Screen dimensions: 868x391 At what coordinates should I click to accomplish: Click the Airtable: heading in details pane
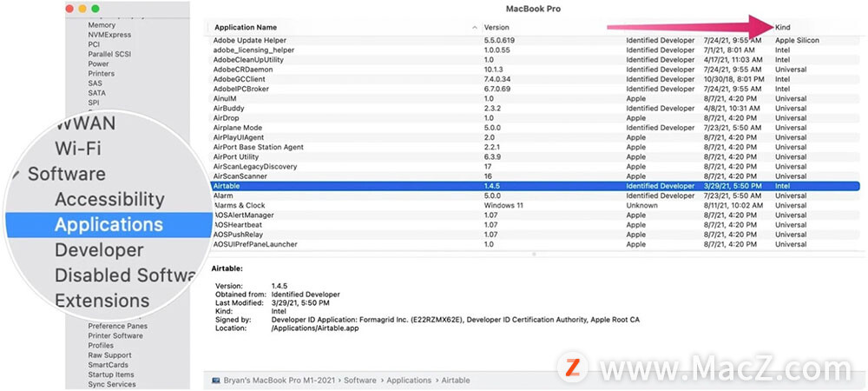click(227, 268)
